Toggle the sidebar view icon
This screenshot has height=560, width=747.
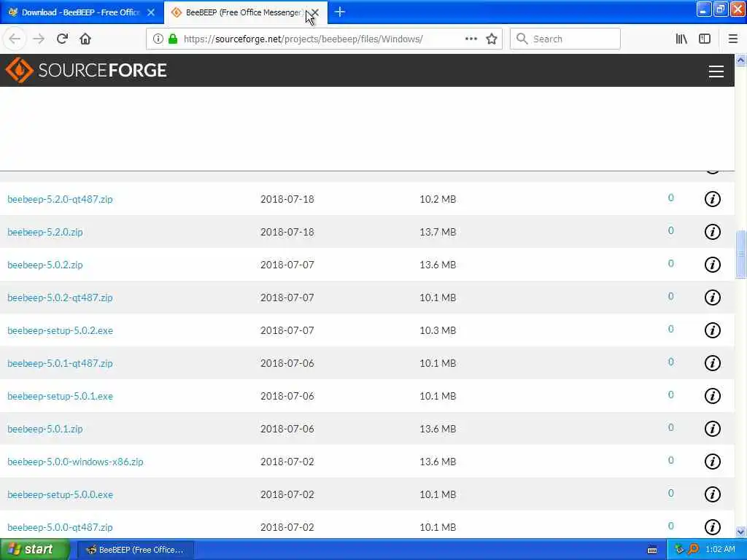pos(705,39)
